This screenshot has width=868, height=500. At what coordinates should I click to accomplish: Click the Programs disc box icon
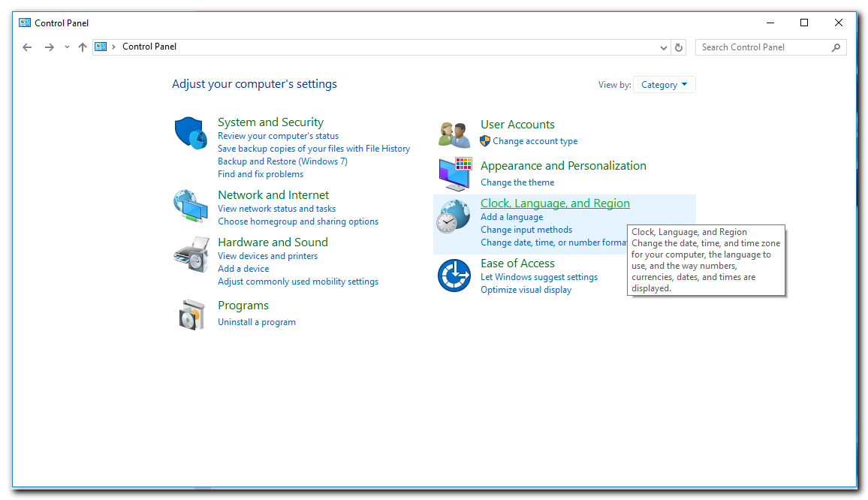191,315
